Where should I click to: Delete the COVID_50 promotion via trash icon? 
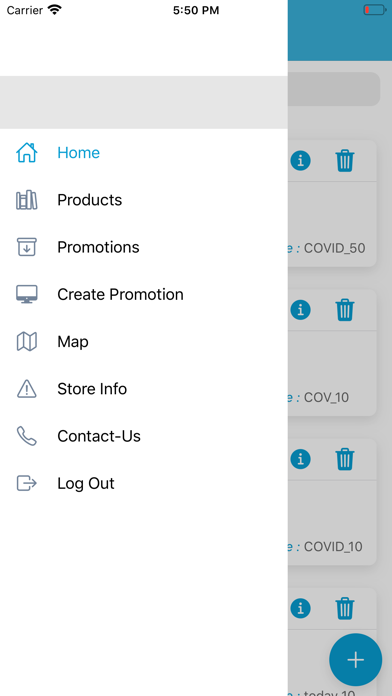[x=345, y=161]
